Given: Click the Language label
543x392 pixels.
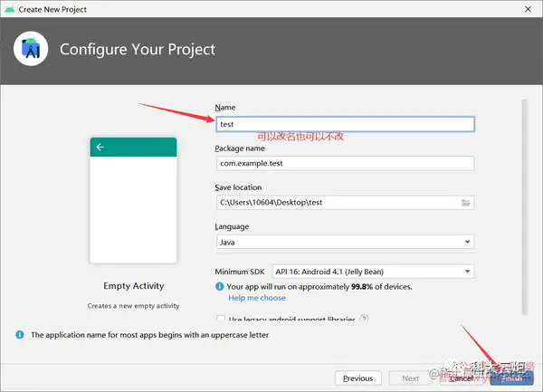Looking at the screenshot, I should 232,226.
